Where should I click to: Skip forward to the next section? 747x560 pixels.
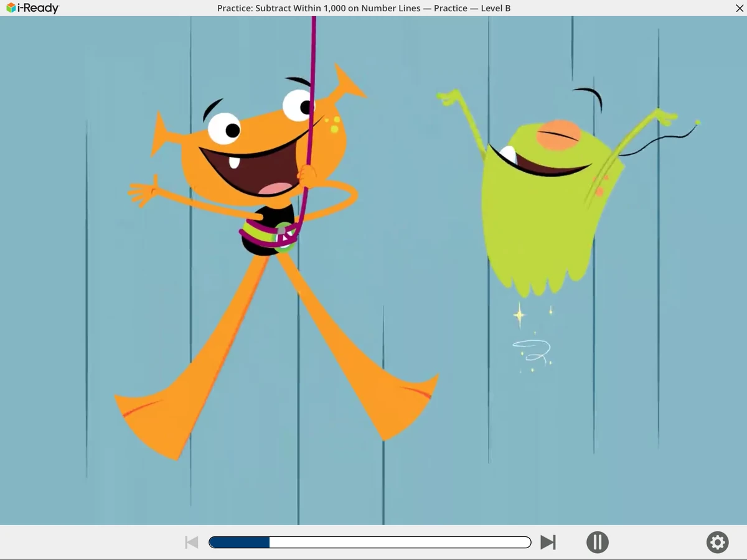(x=548, y=542)
